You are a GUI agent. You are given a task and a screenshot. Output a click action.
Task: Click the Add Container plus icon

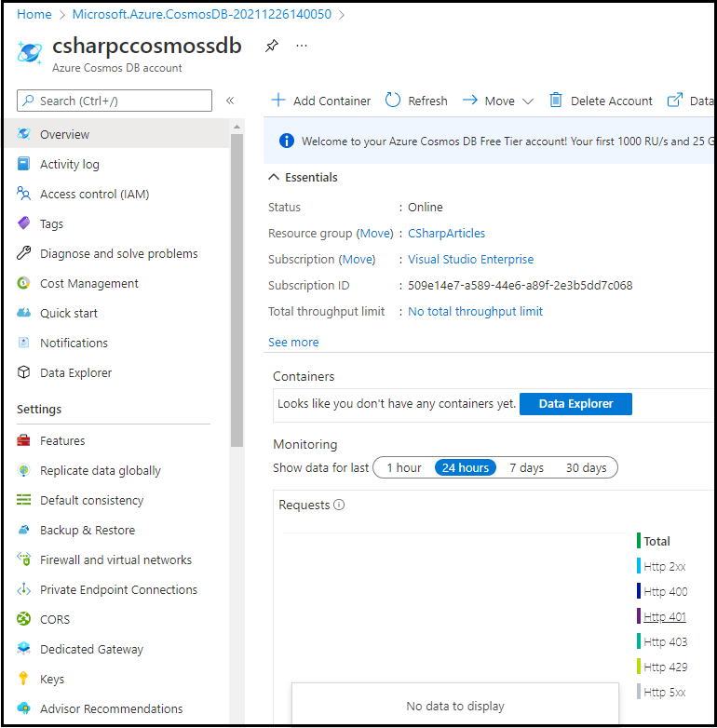(x=277, y=101)
